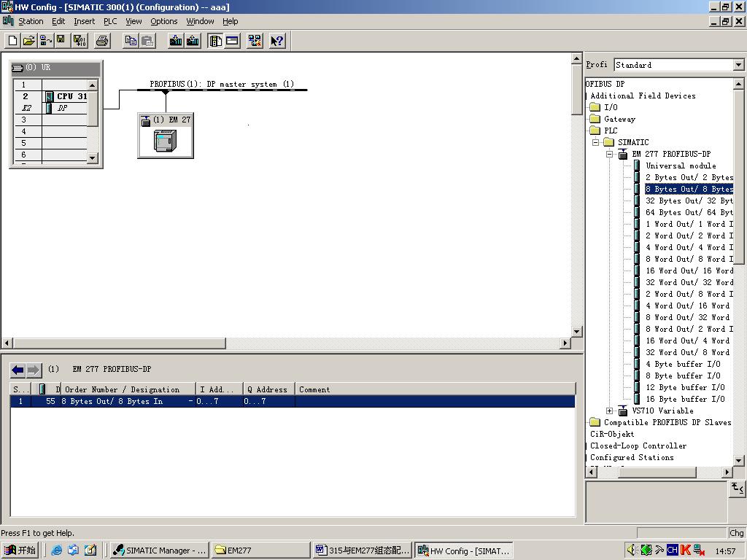The image size is (747, 560).
Task: Switch to EM277 folder taskbar button
Action: coord(260,551)
